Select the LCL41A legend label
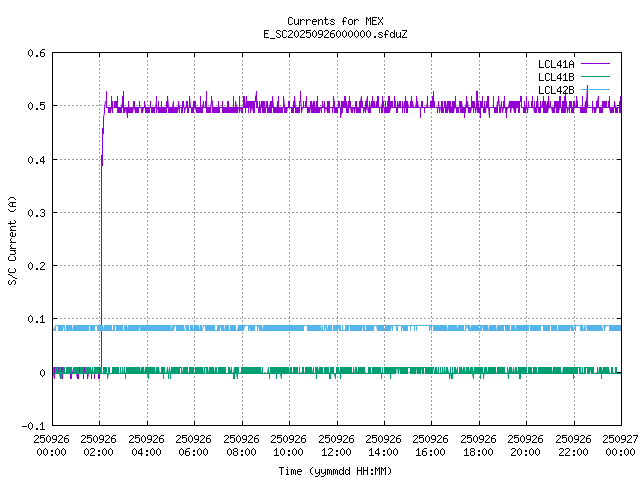This screenshot has height=480, width=640. 555,64
